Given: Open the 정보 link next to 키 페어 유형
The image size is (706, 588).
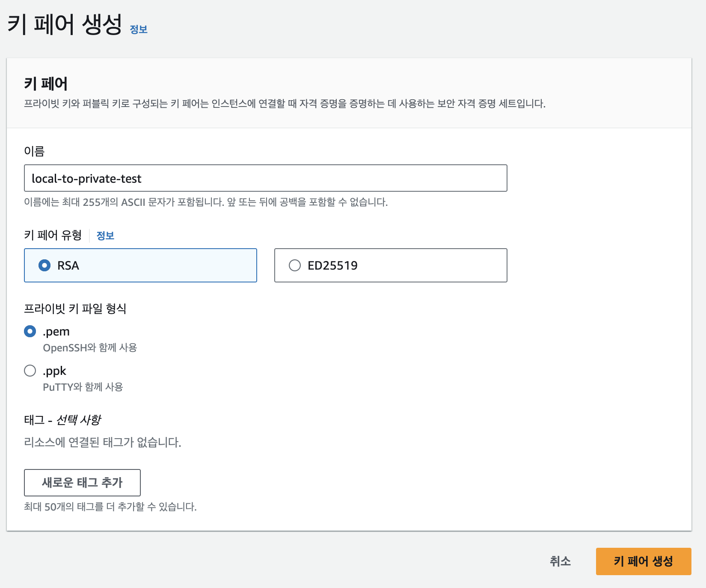Looking at the screenshot, I should pyautogui.click(x=105, y=236).
